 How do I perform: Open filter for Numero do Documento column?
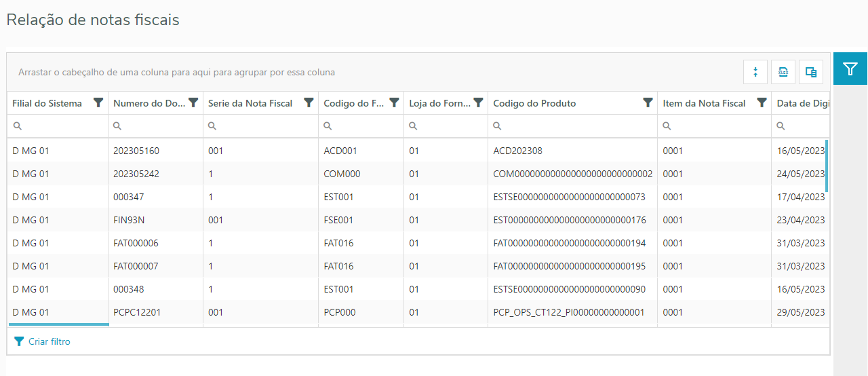193,102
